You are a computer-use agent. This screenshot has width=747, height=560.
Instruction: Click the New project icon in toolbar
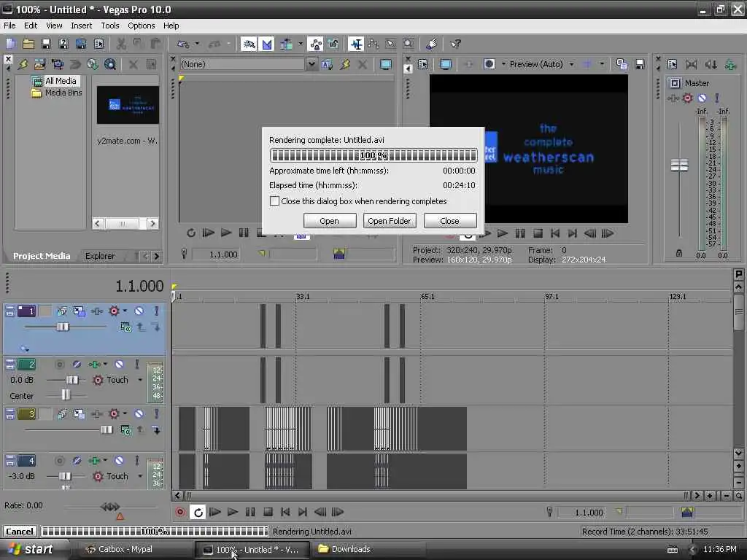(x=10, y=44)
